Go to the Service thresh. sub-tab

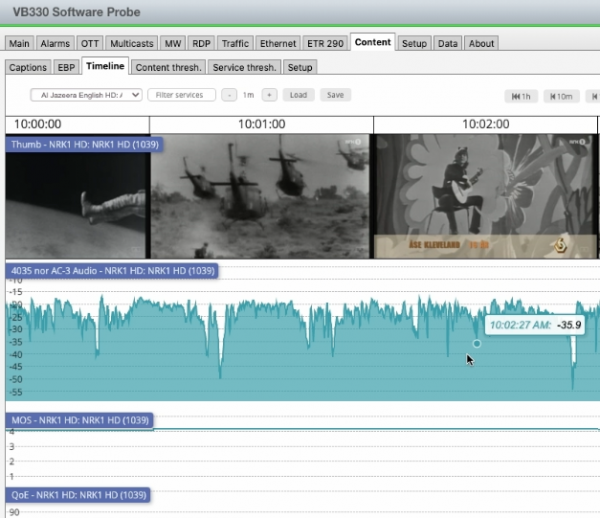pos(245,67)
